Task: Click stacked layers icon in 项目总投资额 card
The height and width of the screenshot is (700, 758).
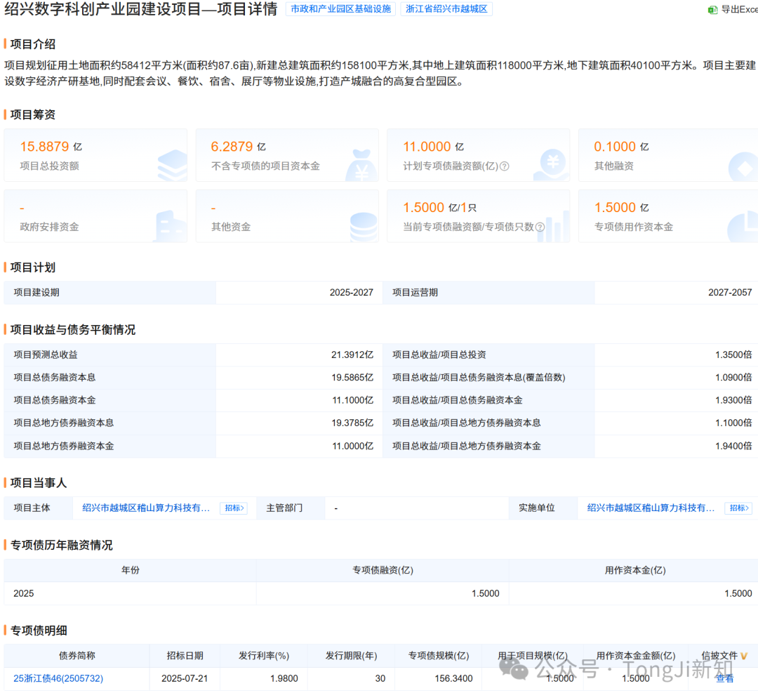Action: tap(172, 165)
